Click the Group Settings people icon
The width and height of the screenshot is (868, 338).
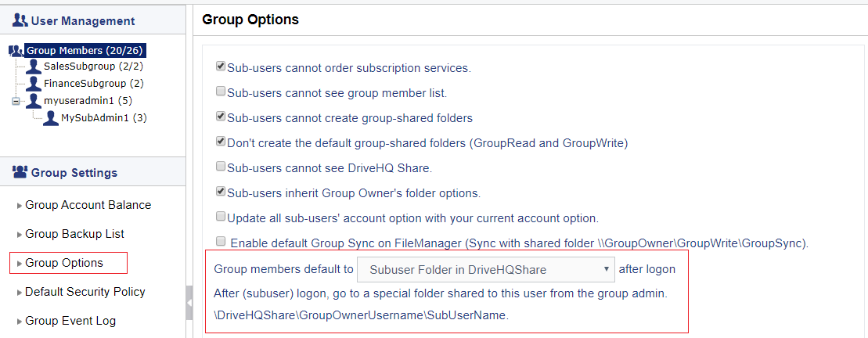click(20, 173)
